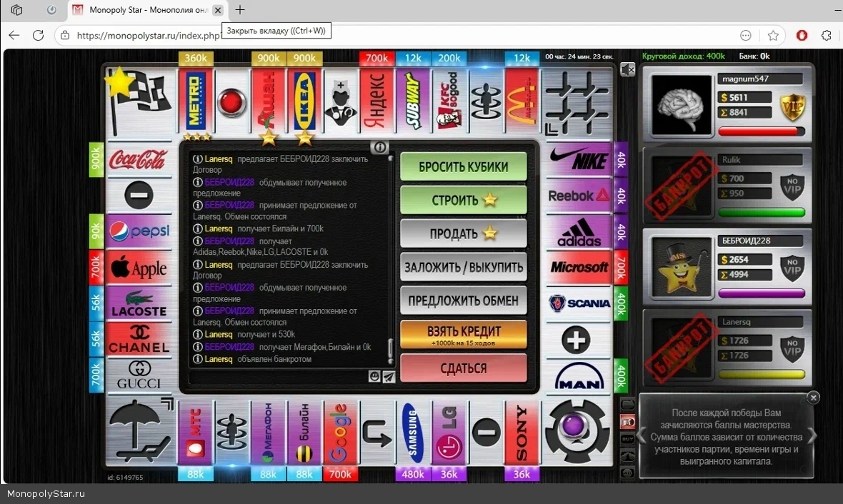
Task: Click the LG property cell
Action: click(449, 433)
